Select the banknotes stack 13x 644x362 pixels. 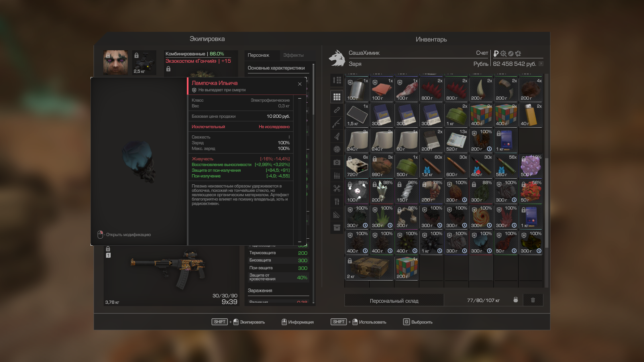click(x=457, y=140)
